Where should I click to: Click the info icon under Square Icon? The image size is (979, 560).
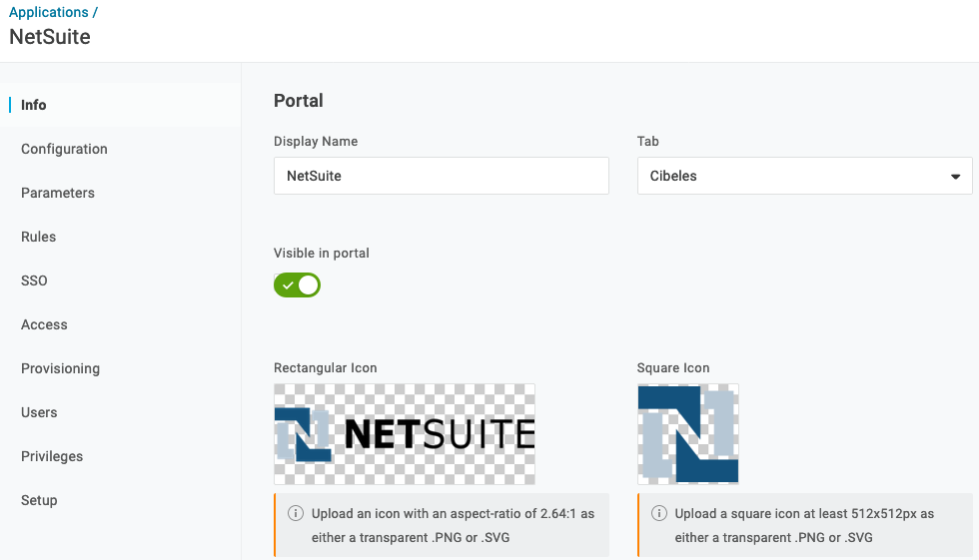click(659, 514)
